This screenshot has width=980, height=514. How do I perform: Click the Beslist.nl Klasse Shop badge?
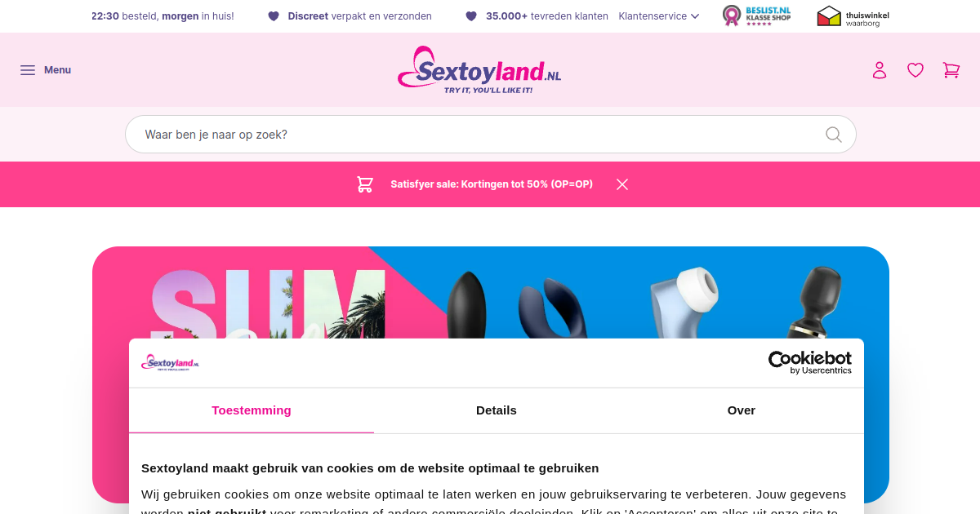756,16
